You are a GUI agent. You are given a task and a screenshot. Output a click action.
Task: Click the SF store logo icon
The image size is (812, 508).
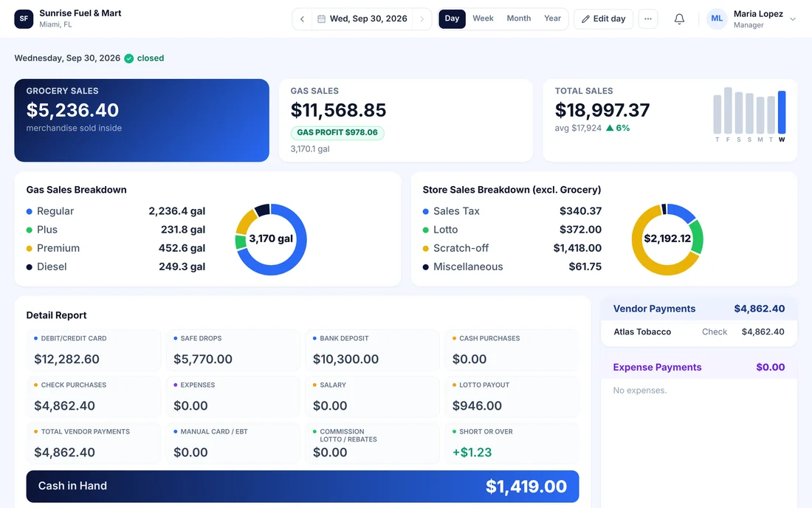tap(24, 18)
